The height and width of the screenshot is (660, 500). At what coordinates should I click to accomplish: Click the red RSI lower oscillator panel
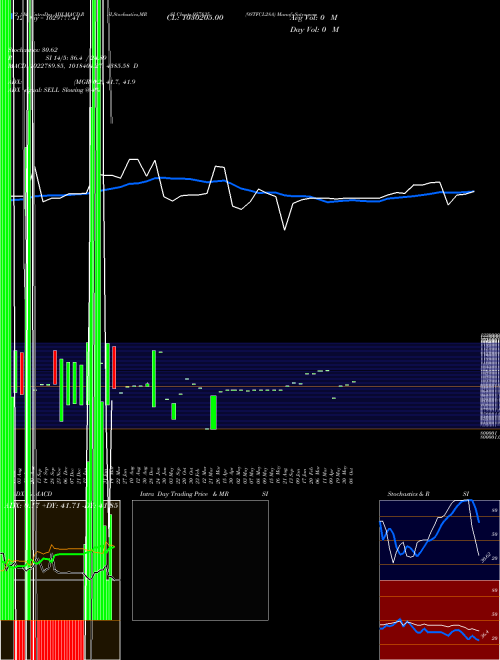point(439,620)
